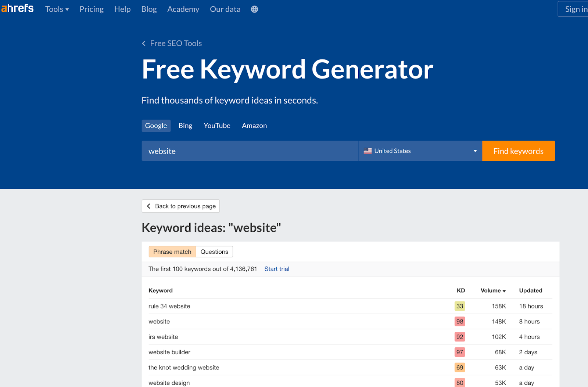
Task: Click Back to previous page button
Action: [181, 206]
